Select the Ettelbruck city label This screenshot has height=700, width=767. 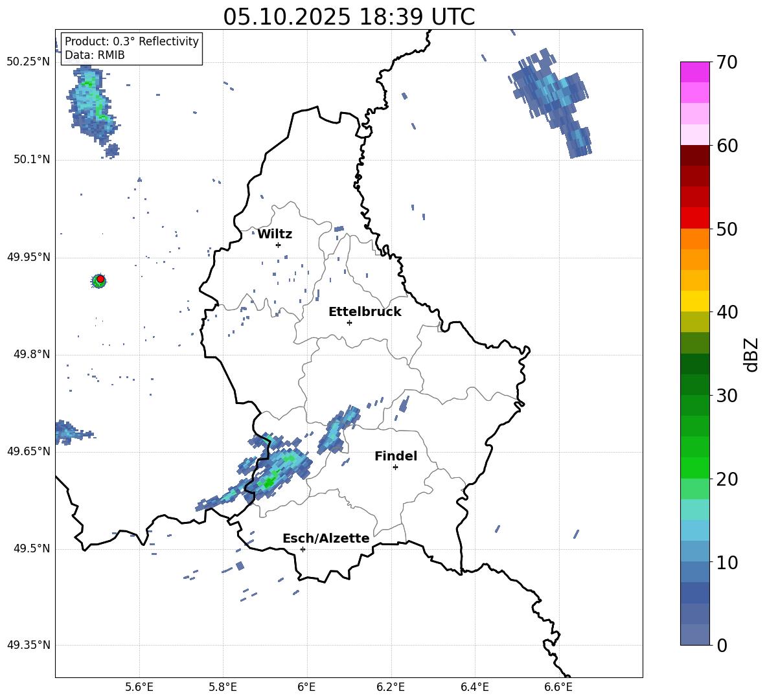coord(365,312)
